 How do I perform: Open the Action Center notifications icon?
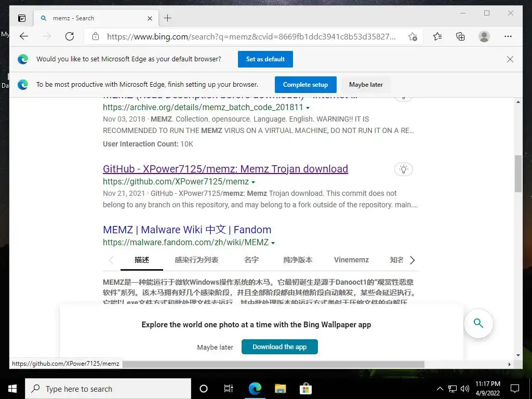pos(515,389)
